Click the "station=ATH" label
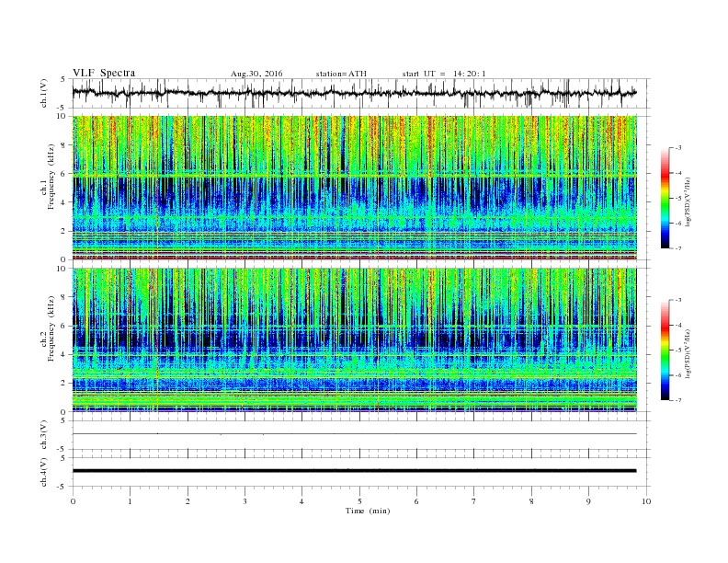The image size is (728, 563). [341, 74]
